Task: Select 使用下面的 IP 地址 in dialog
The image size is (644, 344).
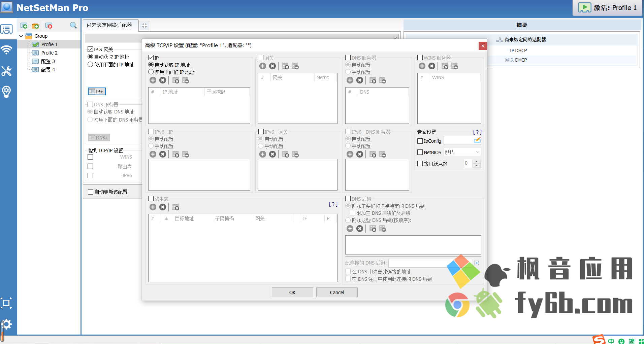Action: tap(151, 72)
